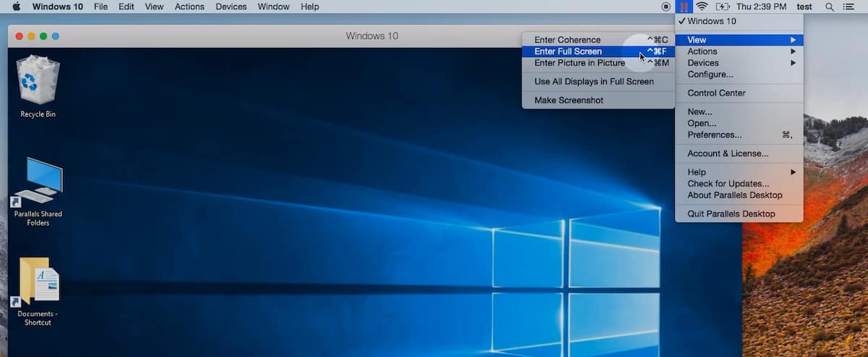This screenshot has height=357, width=868.
Task: Open the Actions menu in menu bar
Action: [x=190, y=7]
